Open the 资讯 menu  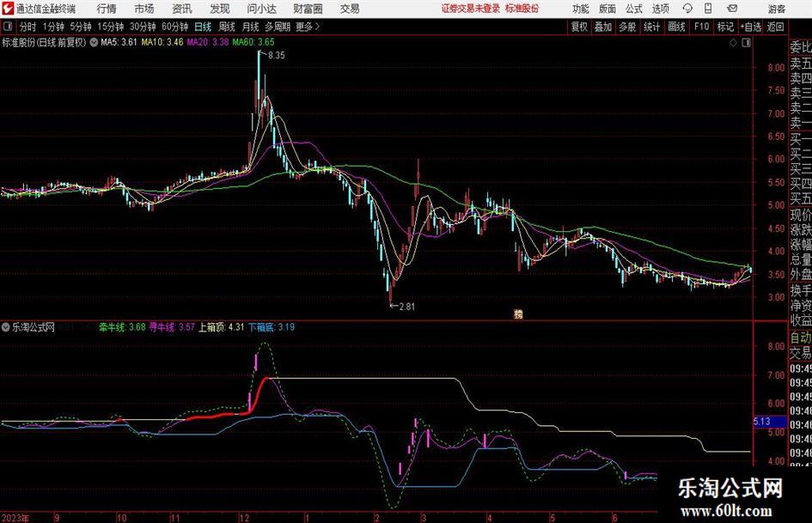[x=182, y=9]
